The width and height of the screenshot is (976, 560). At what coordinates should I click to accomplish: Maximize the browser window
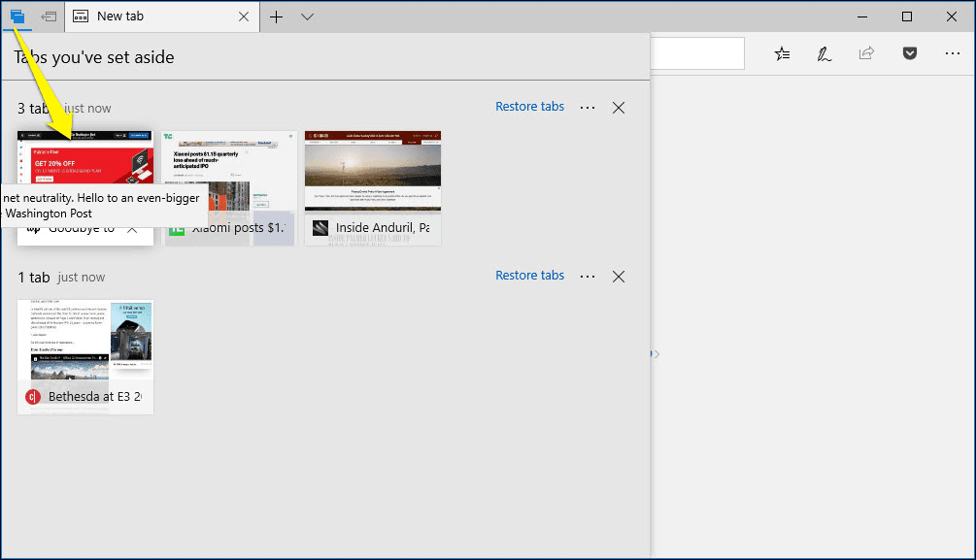[x=907, y=16]
